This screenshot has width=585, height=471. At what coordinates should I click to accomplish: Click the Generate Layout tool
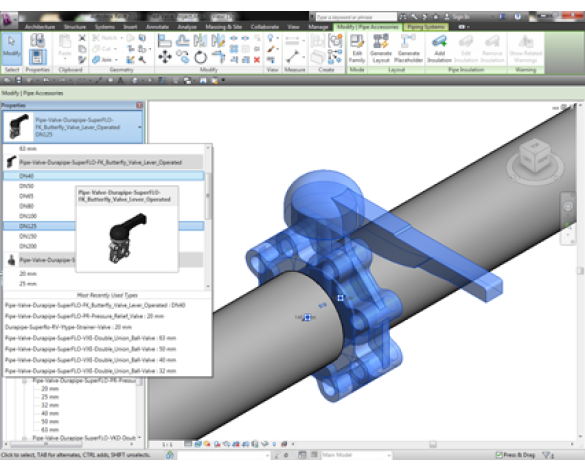381,49
